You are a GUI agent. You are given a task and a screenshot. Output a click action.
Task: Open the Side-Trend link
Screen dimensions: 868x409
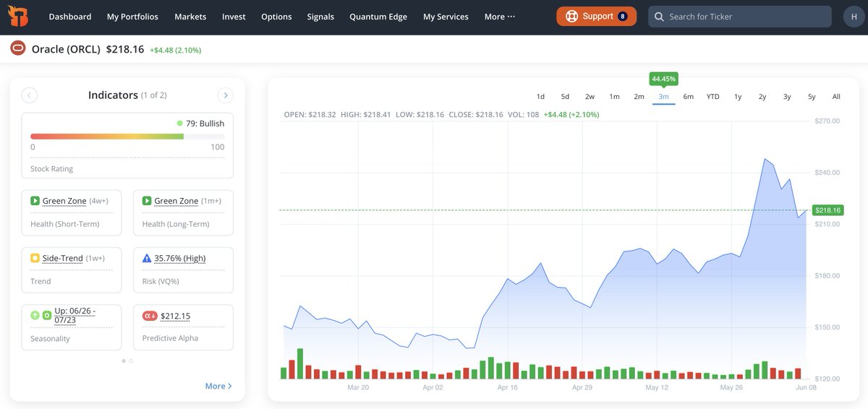[x=62, y=258]
